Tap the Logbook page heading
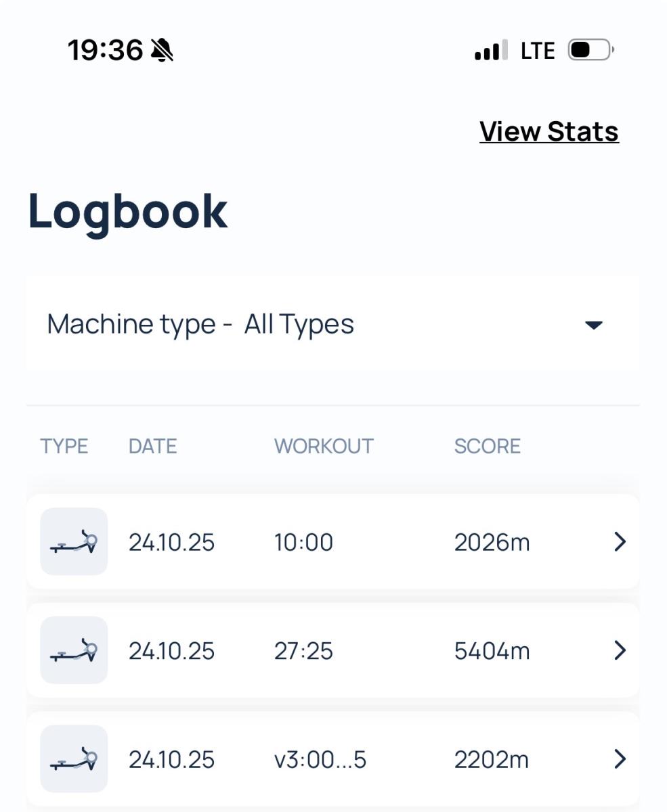The height and width of the screenshot is (812, 667). (127, 211)
